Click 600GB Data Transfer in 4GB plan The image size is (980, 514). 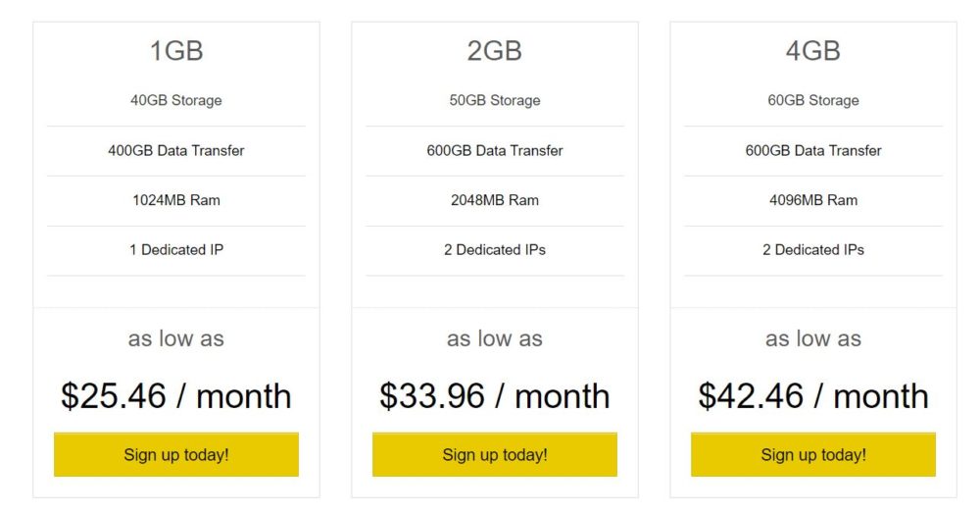point(813,151)
